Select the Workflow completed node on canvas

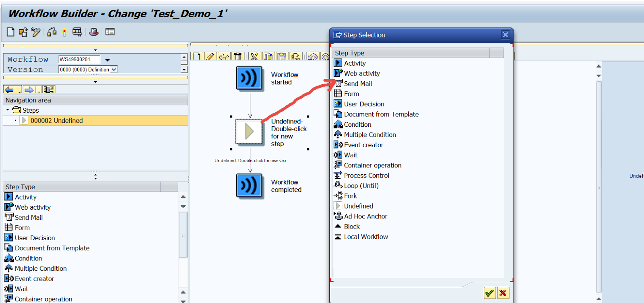(x=250, y=186)
